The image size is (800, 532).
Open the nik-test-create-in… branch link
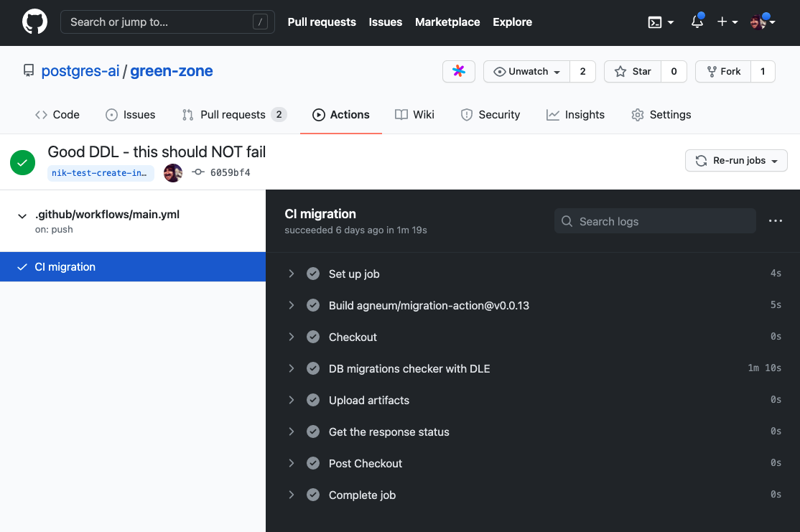point(101,173)
